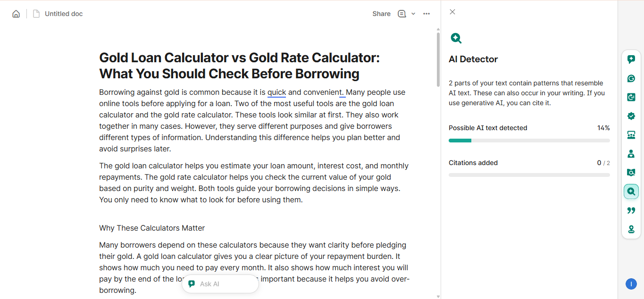Expand the chevron beside the comments icon
The width and height of the screenshot is (644, 299).
(x=413, y=14)
